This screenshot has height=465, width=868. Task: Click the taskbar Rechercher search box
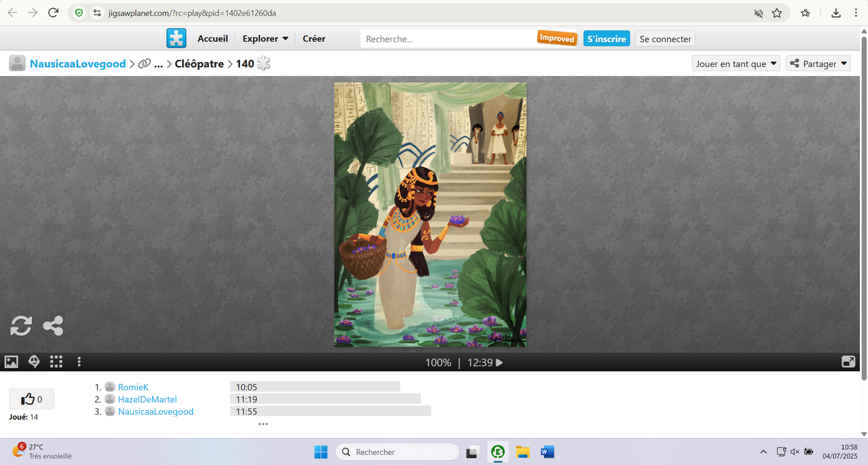(397, 452)
